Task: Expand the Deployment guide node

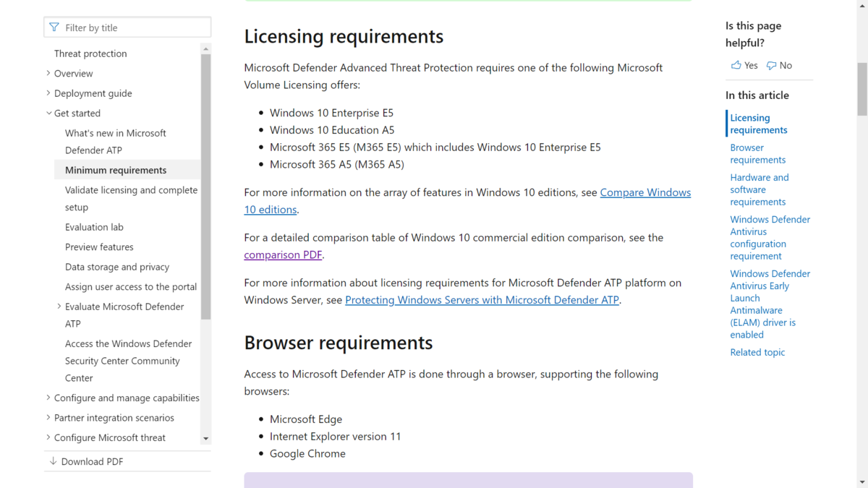Action: [48, 93]
